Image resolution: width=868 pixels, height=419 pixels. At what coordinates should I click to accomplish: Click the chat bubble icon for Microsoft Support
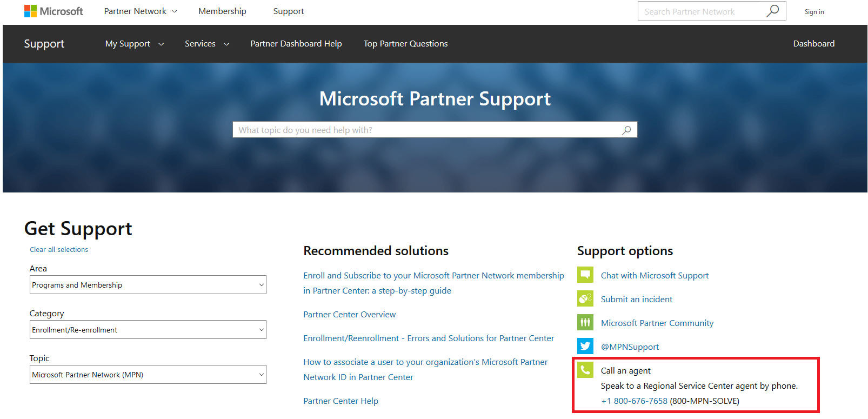585,275
